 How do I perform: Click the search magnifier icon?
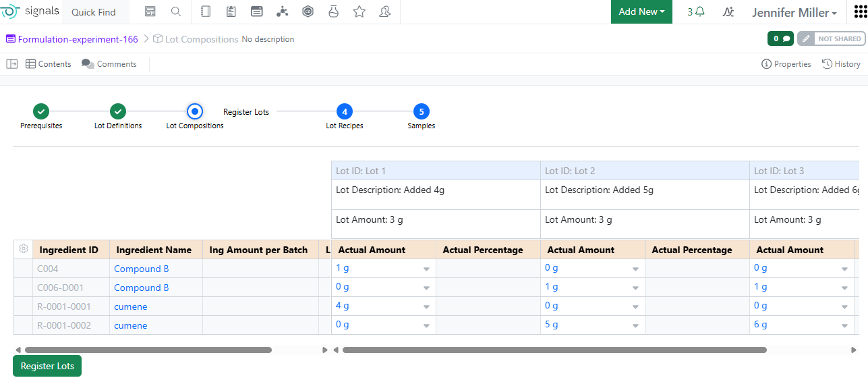pos(176,11)
